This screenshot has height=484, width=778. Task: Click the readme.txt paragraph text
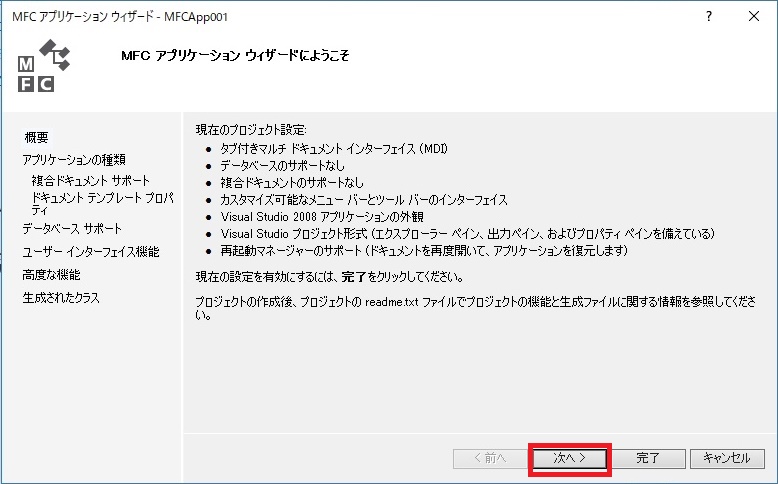coord(476,308)
